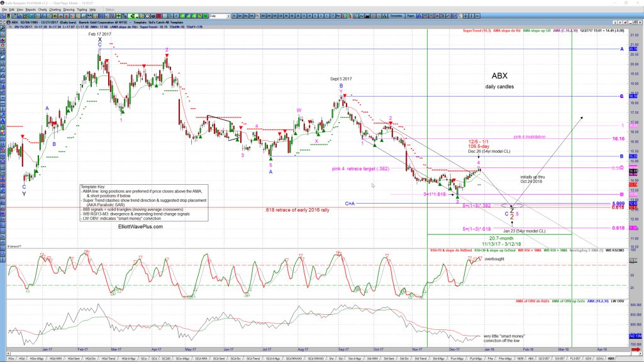Expand the Daily timeframe dropdown

click(219, 16)
